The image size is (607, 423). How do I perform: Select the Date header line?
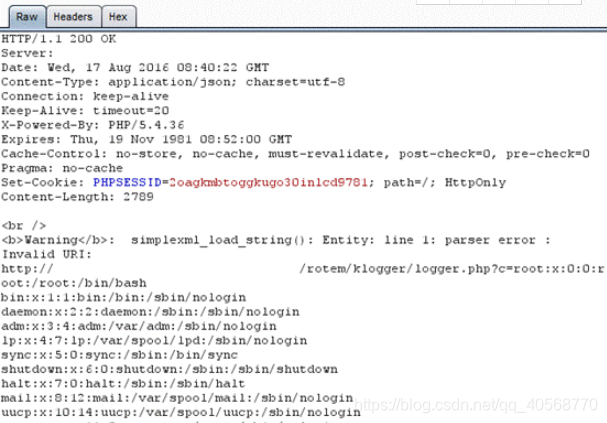pyautogui.click(x=135, y=68)
